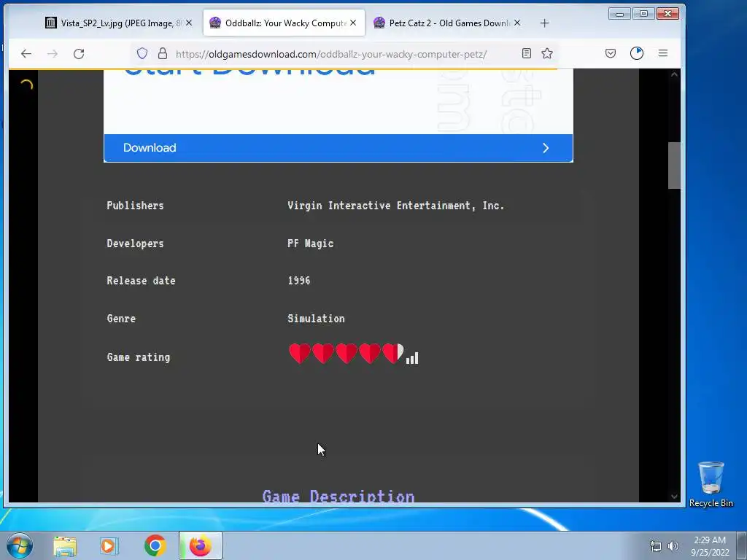Open the Firefox account/profile icon
The width and height of the screenshot is (747, 560).
tap(636, 53)
